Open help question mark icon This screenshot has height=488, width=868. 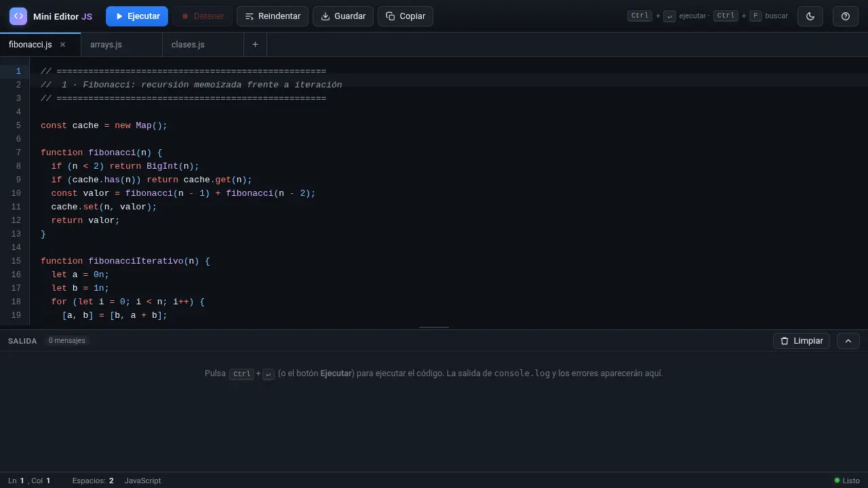click(x=846, y=16)
